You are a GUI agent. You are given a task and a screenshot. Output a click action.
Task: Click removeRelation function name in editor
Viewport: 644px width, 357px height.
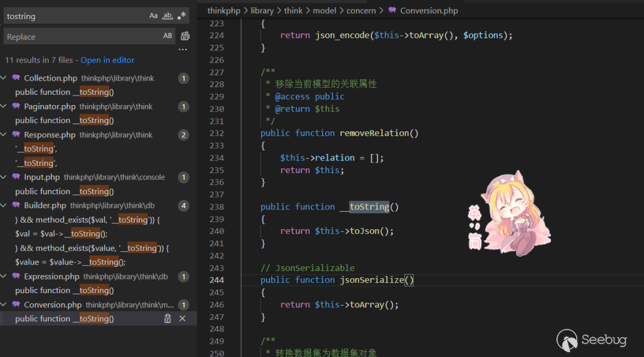(374, 133)
